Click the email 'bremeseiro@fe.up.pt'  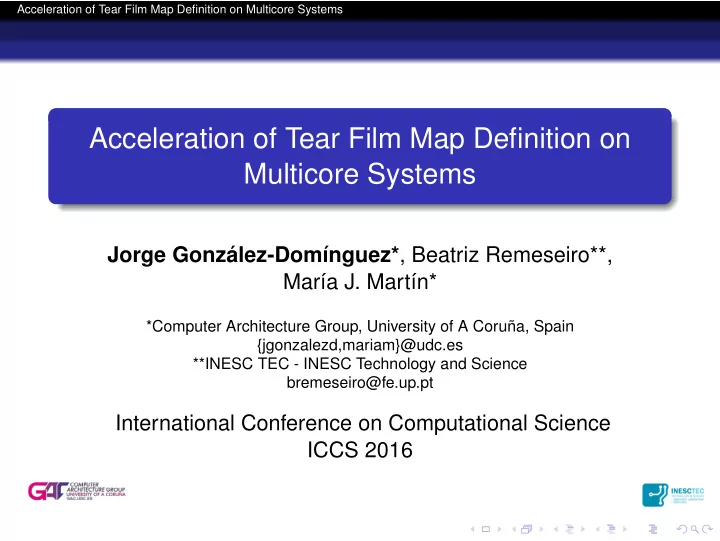(360, 383)
